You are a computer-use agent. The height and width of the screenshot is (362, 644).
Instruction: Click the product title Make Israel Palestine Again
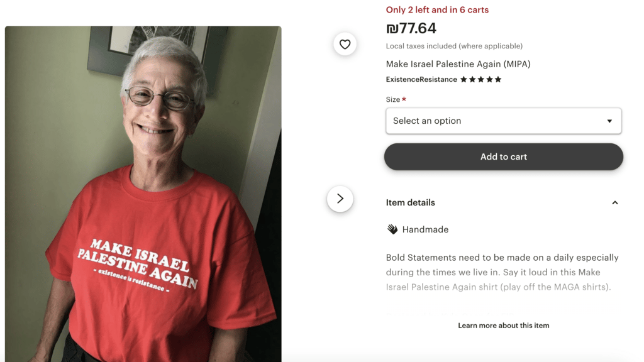point(458,64)
